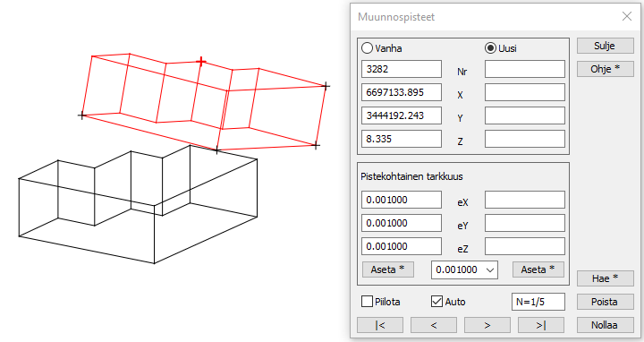Click the Nollaa reset button

coord(605,325)
